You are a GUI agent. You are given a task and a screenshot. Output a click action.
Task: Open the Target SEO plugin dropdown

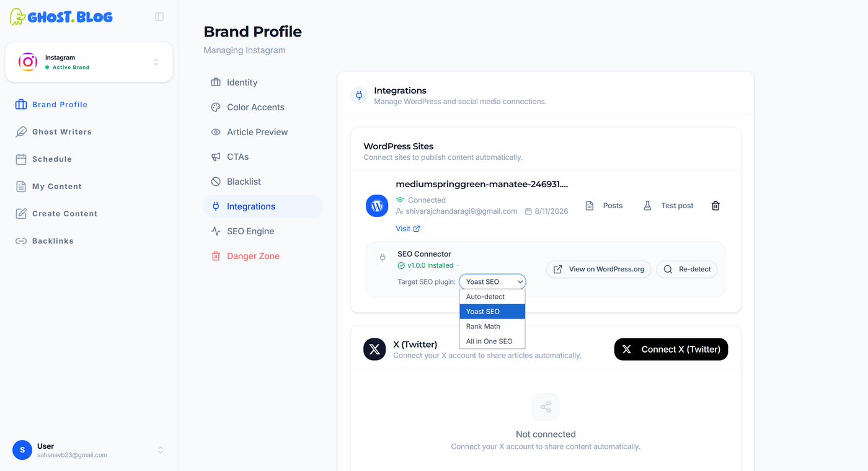coord(492,281)
